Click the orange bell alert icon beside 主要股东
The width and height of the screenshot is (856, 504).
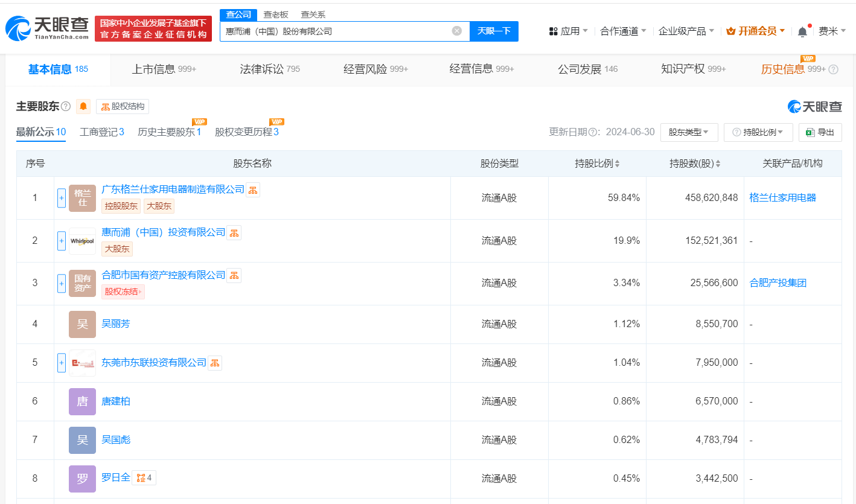click(x=83, y=107)
